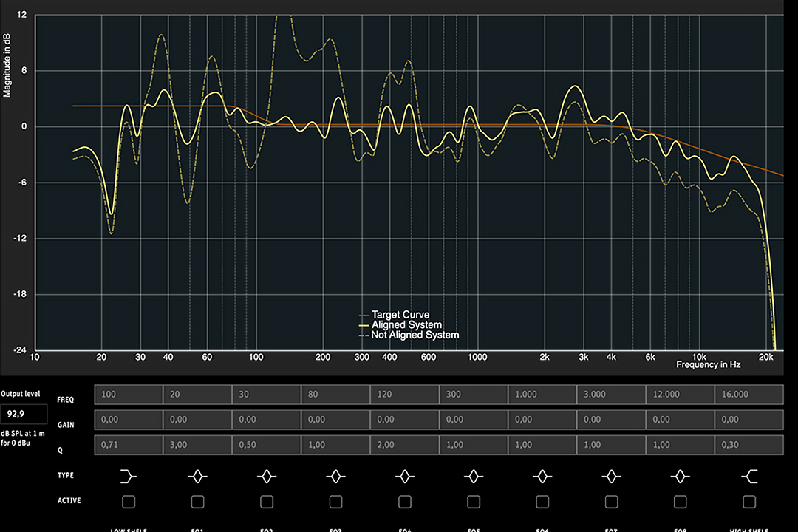Click the Q field in the 80 Hz column
The width and height of the screenshot is (798, 532).
(336, 445)
